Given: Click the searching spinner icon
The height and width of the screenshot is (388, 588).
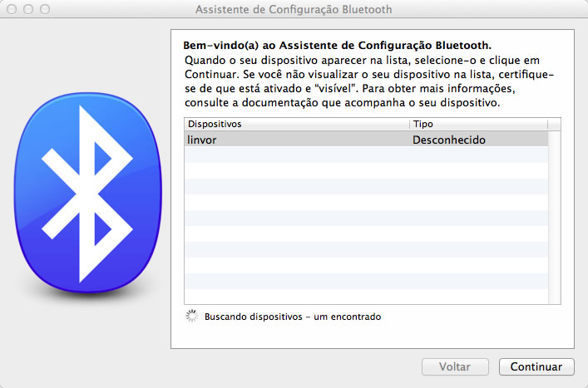Looking at the screenshot, I should tap(191, 316).
